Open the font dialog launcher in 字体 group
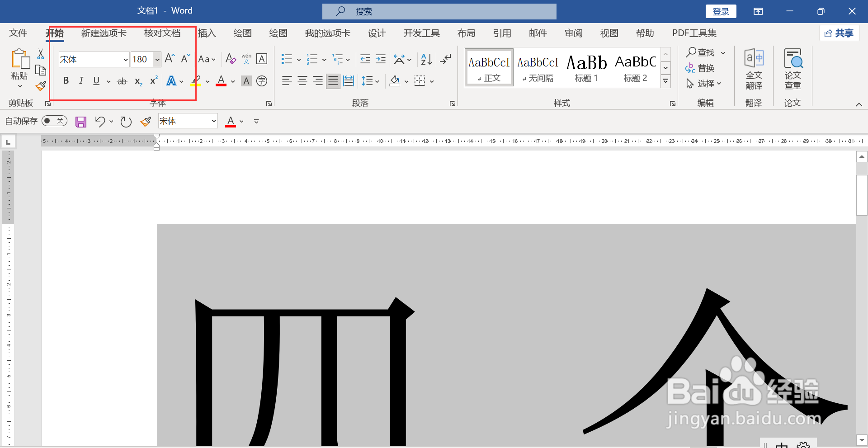The width and height of the screenshot is (868, 448). coord(269,104)
